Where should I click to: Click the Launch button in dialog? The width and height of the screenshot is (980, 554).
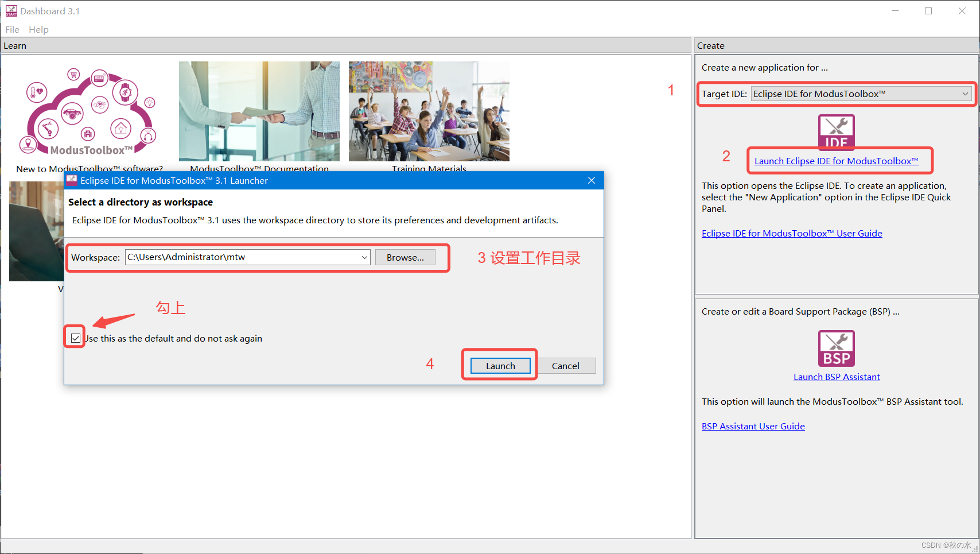[x=500, y=366]
